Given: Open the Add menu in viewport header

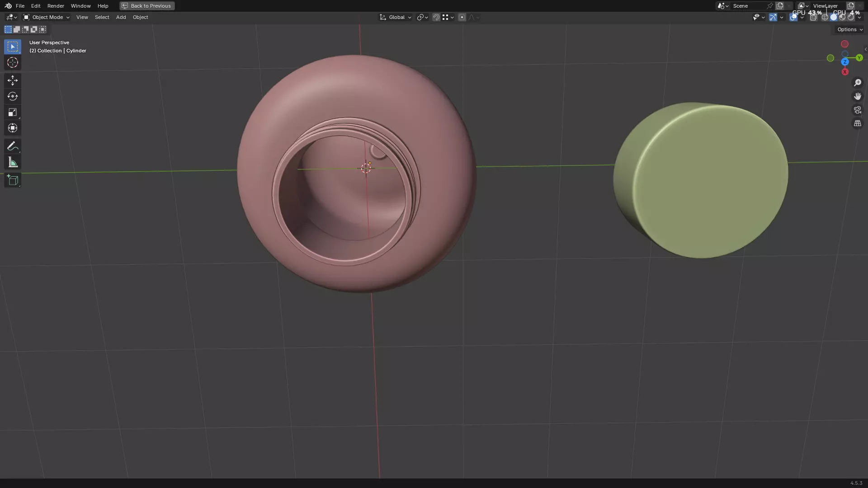Looking at the screenshot, I should (x=121, y=17).
